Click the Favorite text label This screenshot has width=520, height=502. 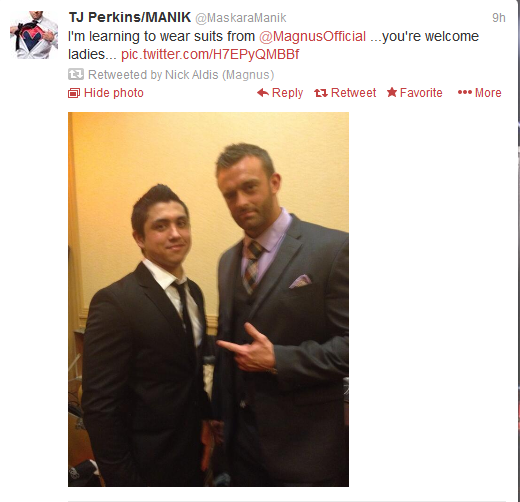[421, 93]
